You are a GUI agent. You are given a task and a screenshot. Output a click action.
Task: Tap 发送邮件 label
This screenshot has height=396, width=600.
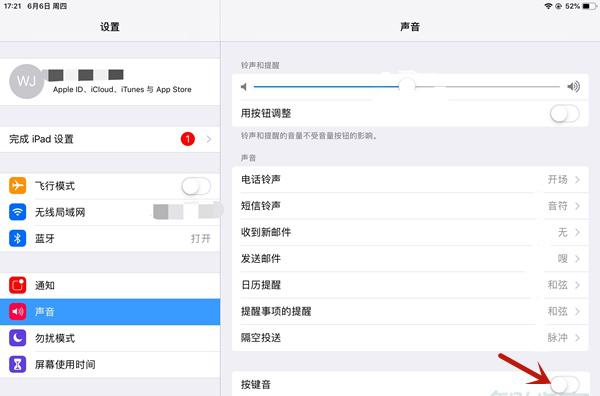coord(261,259)
